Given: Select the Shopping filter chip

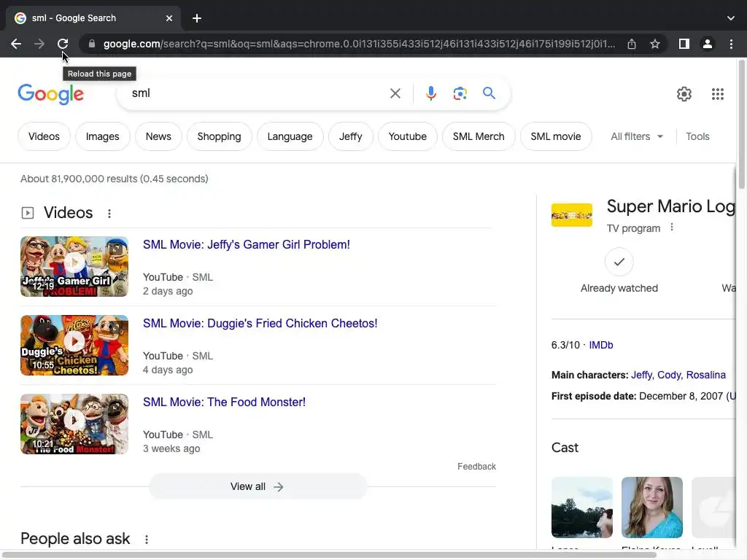Looking at the screenshot, I should pos(219,136).
